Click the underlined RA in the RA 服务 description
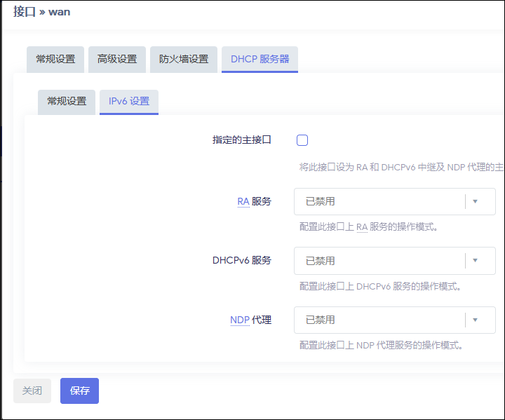The width and height of the screenshot is (505, 420). 362,227
